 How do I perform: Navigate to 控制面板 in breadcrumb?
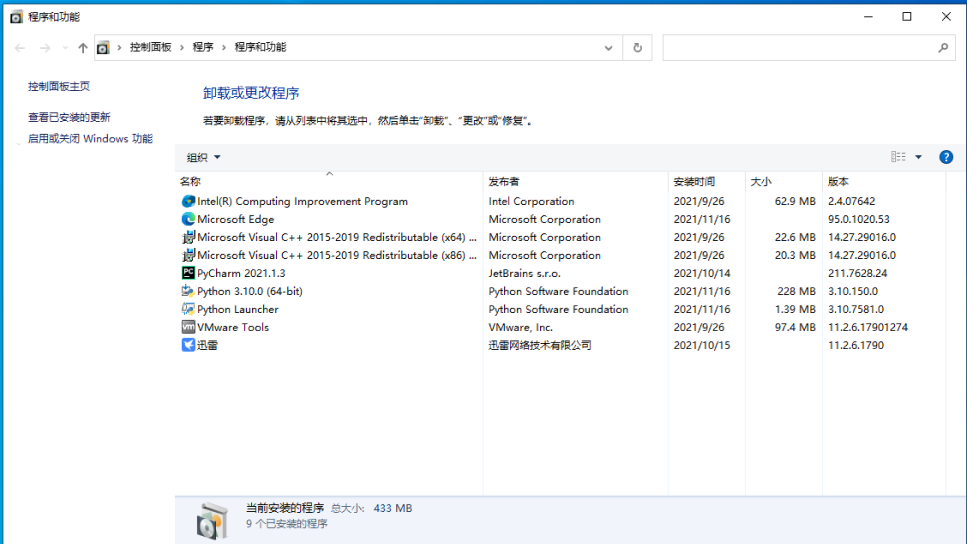(x=150, y=47)
